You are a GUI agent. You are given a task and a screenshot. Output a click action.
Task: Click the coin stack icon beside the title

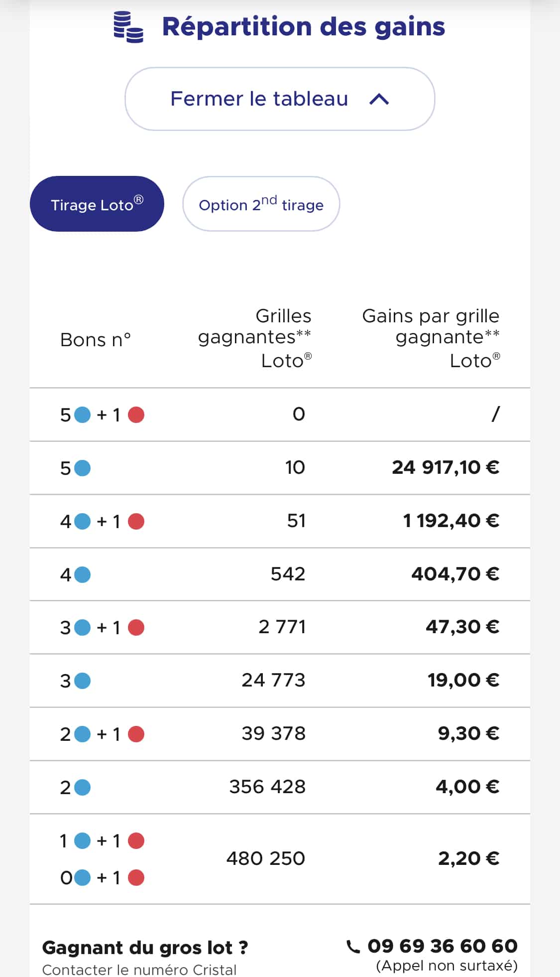128,27
